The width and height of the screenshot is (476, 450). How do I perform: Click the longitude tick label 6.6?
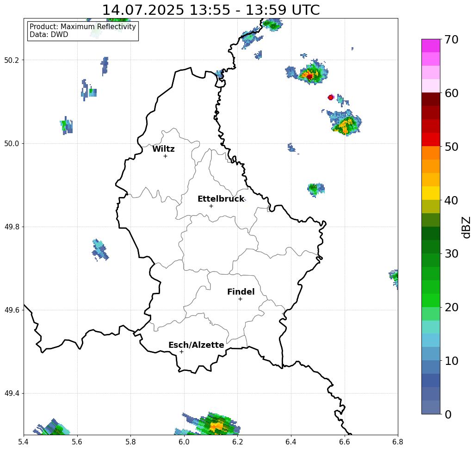(345, 442)
